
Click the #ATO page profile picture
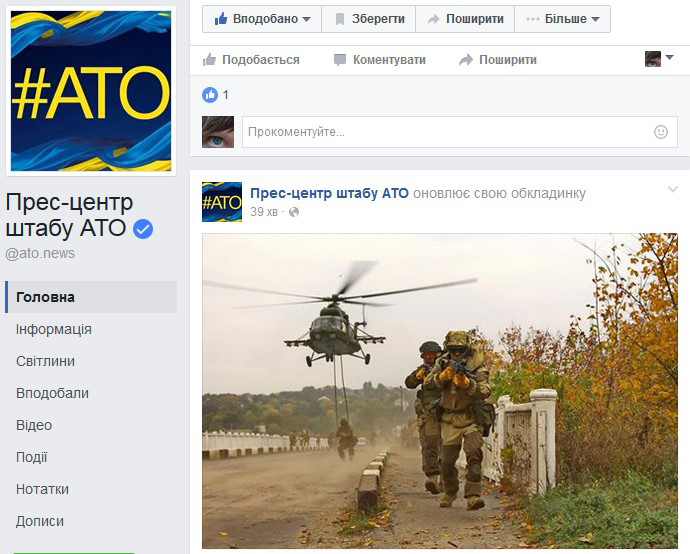click(x=90, y=92)
